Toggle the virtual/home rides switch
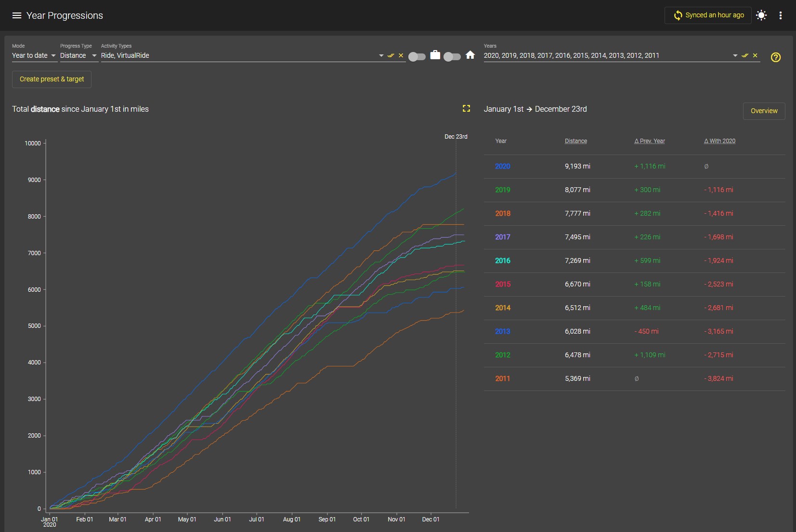 [452, 57]
